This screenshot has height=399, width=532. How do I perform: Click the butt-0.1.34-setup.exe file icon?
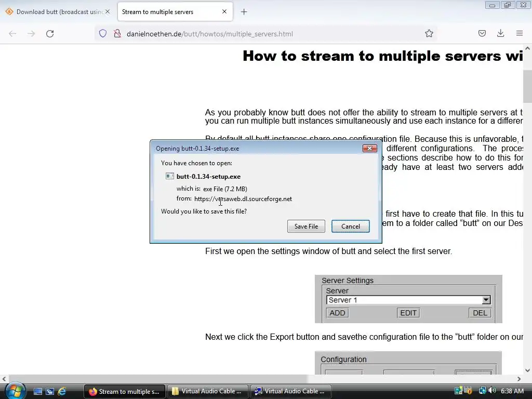pos(170,176)
